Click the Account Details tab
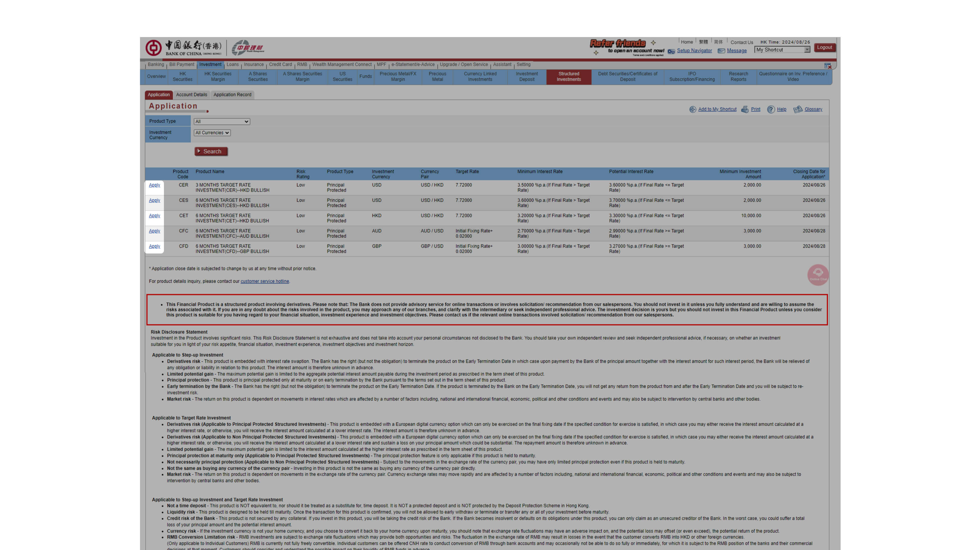 192,94
